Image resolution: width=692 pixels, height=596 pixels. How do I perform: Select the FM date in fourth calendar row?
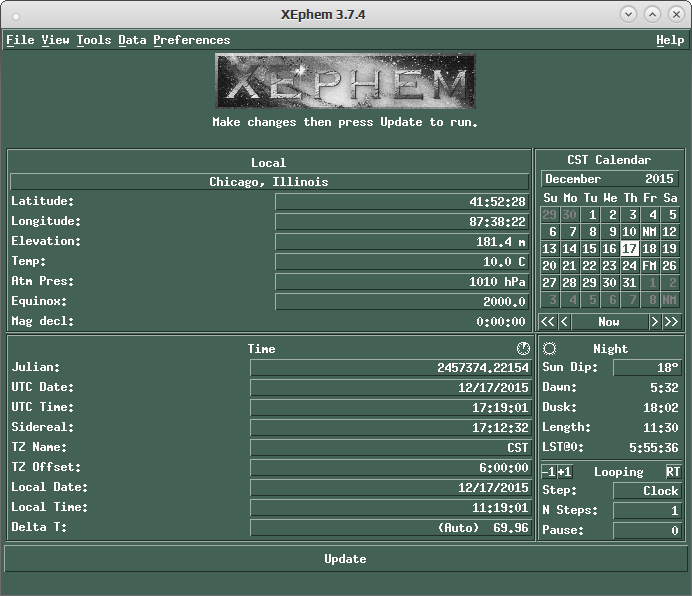click(x=649, y=266)
